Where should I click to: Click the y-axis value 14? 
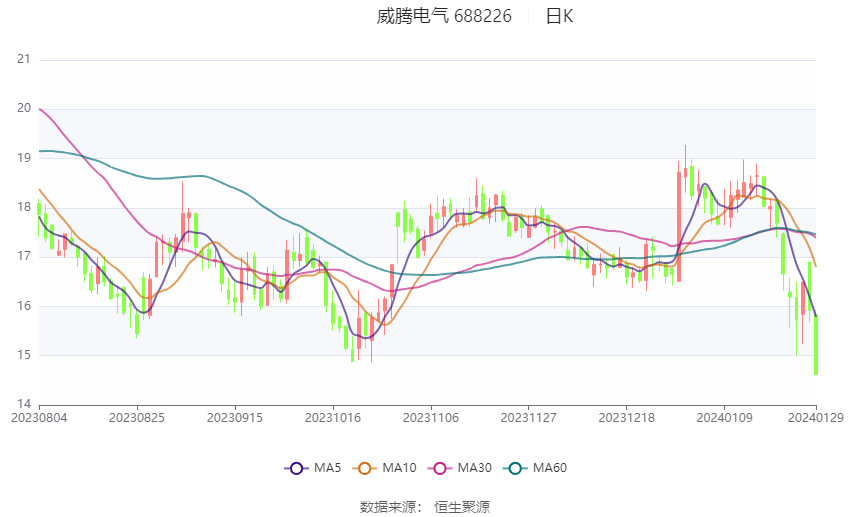24,404
